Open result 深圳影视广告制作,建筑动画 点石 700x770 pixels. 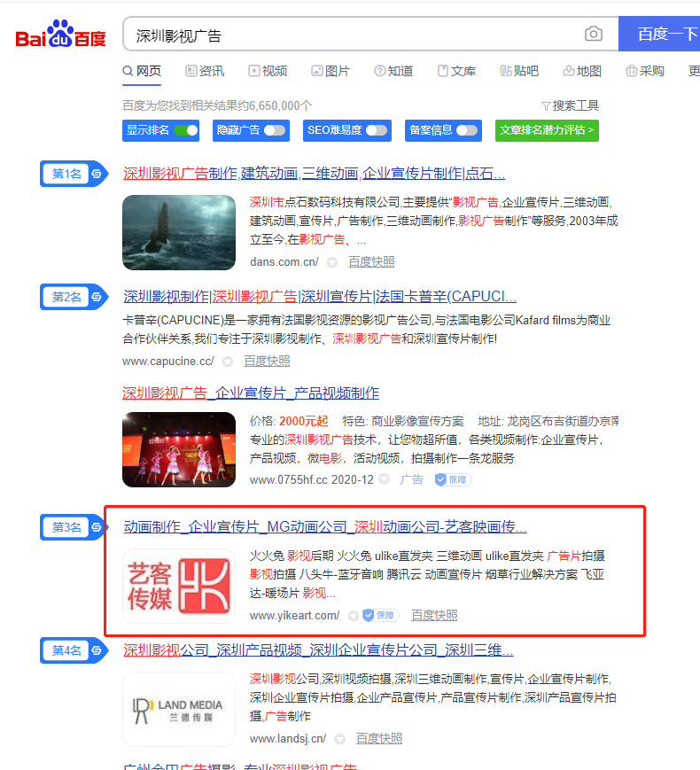click(314, 174)
